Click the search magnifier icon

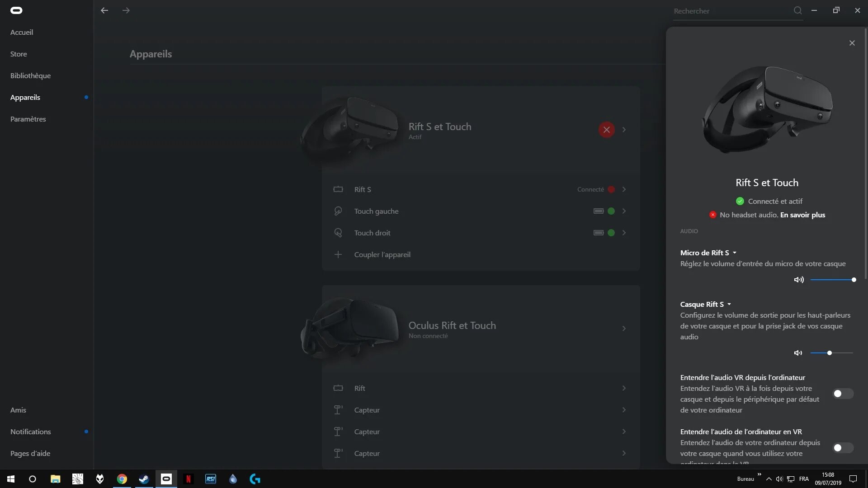click(x=797, y=10)
